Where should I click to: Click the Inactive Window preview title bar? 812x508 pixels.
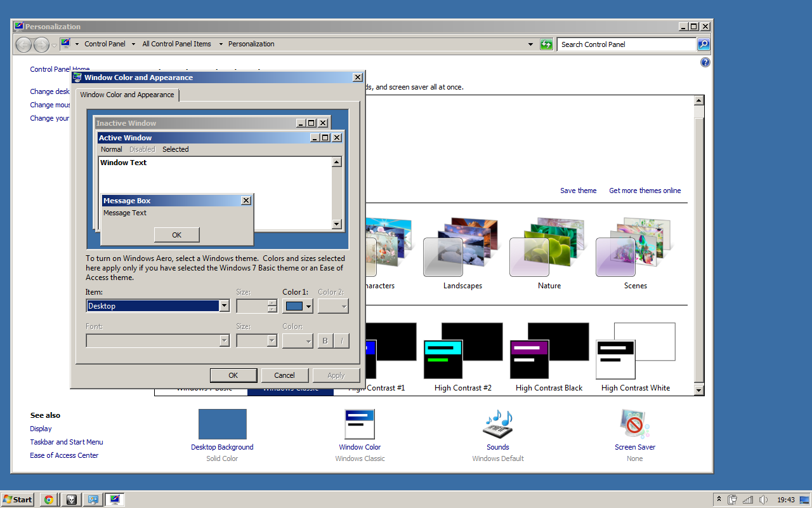pyautogui.click(x=213, y=123)
